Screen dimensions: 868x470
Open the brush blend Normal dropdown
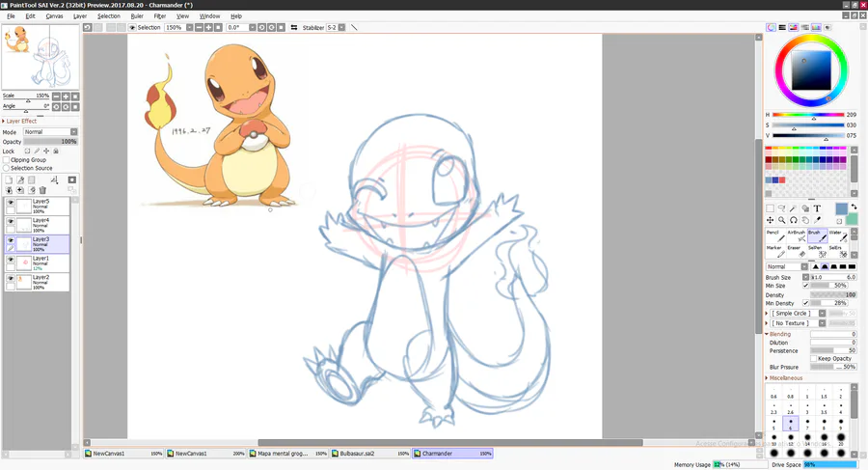[805, 266]
